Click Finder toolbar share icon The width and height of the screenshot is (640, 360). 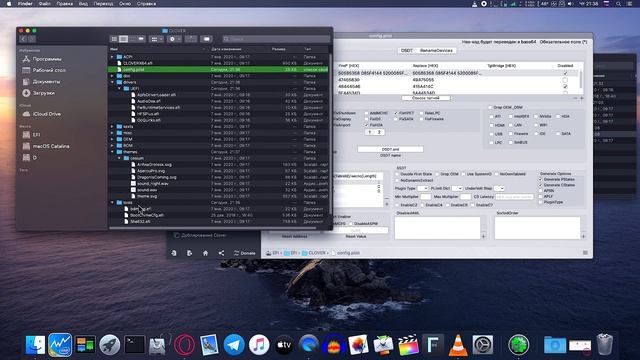(191, 39)
